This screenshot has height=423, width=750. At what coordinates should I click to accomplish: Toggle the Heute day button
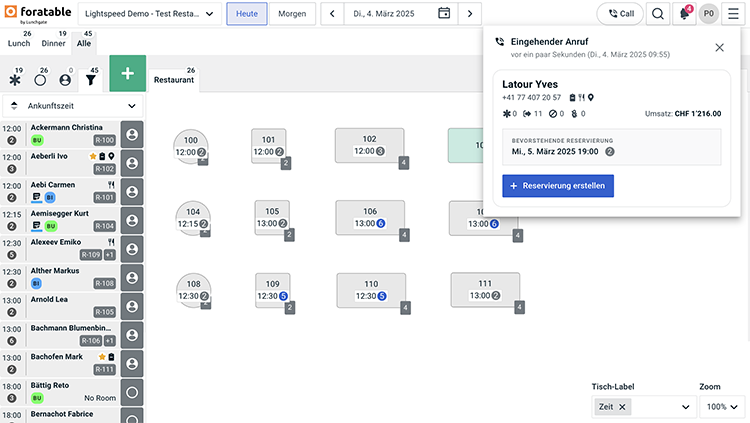coord(246,14)
